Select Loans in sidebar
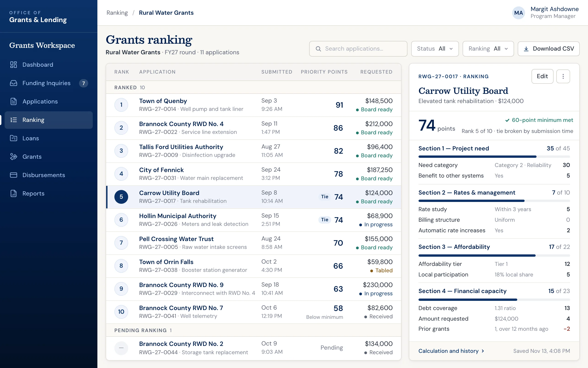 pyautogui.click(x=49, y=138)
